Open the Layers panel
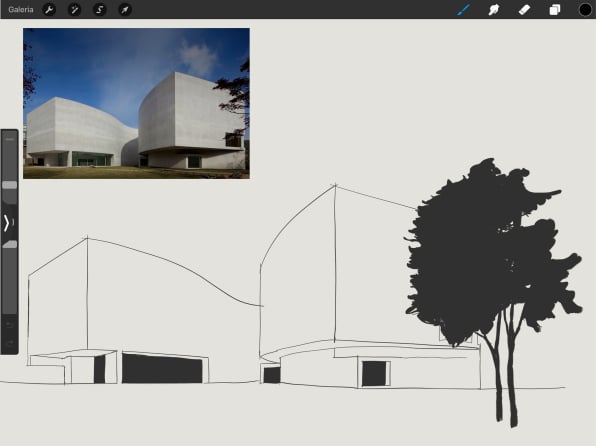The height and width of the screenshot is (446, 596). [x=555, y=10]
